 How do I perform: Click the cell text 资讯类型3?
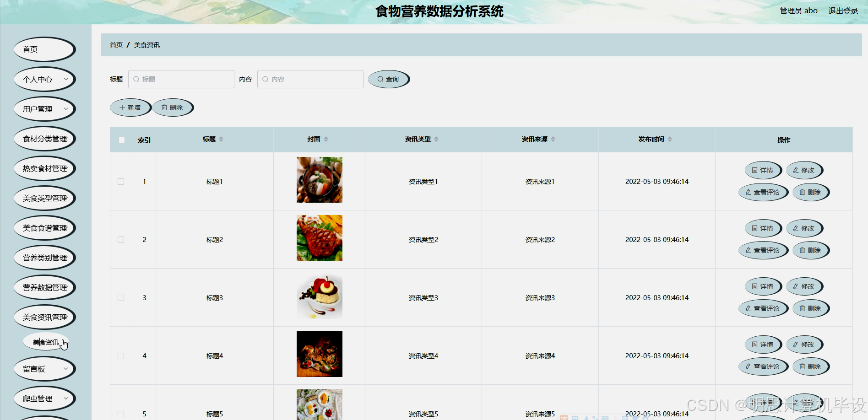pyautogui.click(x=423, y=298)
